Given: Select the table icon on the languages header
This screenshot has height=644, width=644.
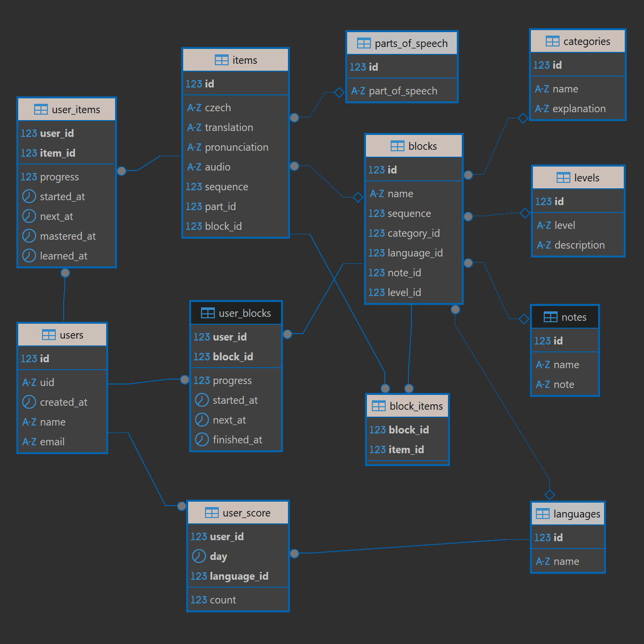Looking at the screenshot, I should pos(542,514).
